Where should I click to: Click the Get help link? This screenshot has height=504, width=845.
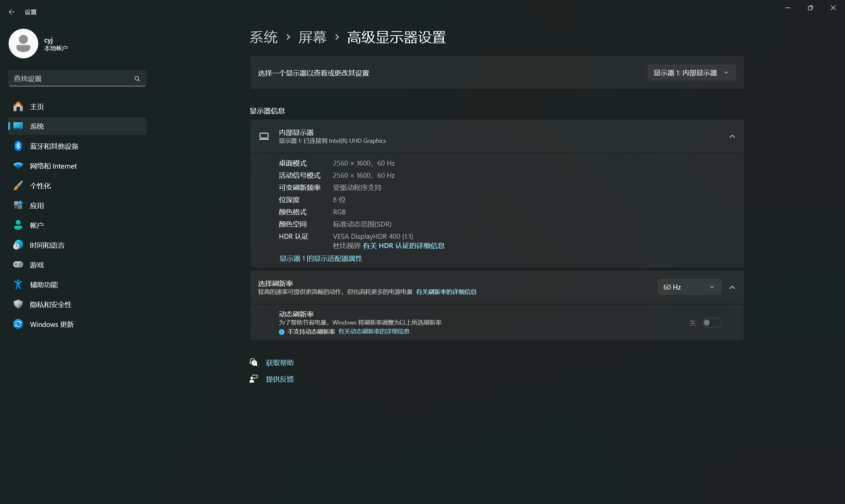point(279,363)
